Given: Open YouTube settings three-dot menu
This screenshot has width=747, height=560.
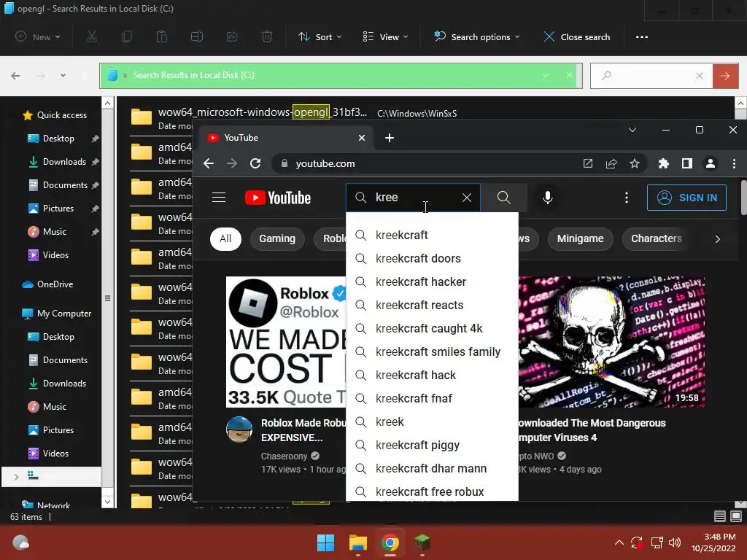Looking at the screenshot, I should coord(627,198).
